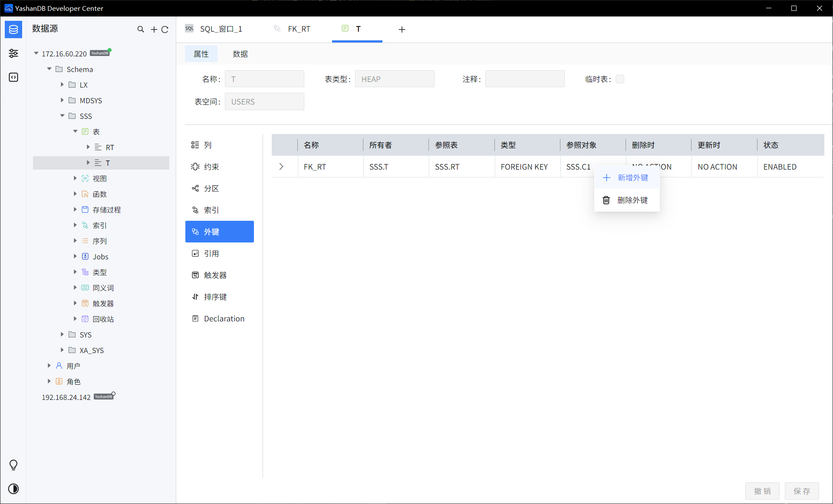Choose 新增外键 from the context menu

[x=633, y=177]
